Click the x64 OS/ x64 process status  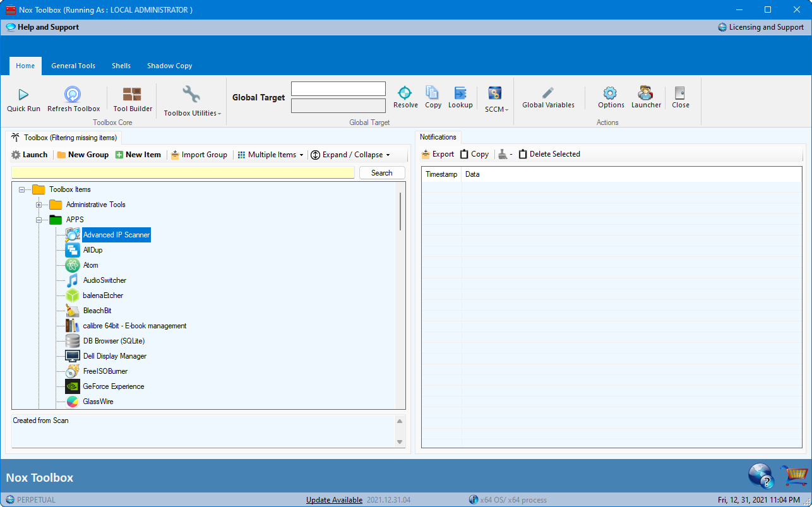point(508,500)
